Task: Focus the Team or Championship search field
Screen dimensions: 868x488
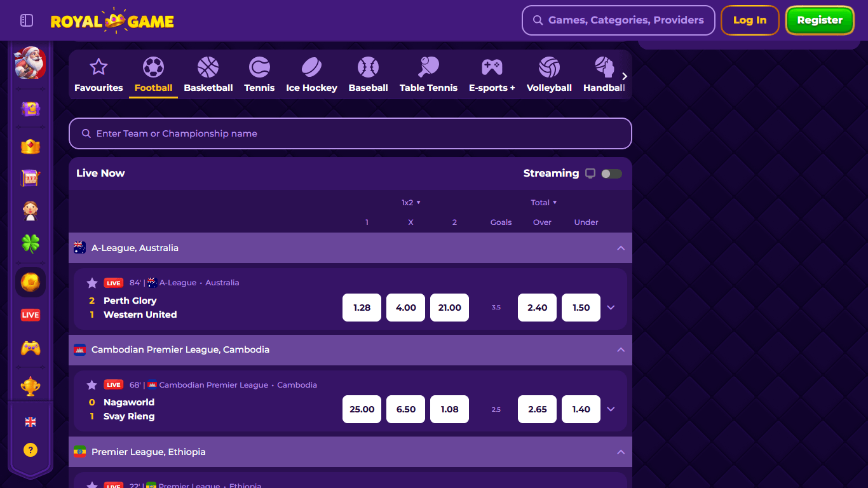Action: [350, 133]
